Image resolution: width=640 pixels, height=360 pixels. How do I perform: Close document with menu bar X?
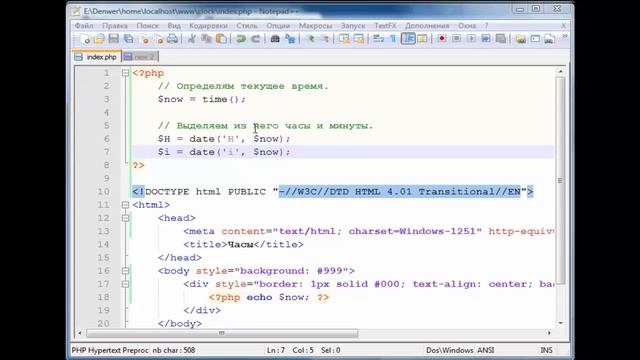[564, 26]
